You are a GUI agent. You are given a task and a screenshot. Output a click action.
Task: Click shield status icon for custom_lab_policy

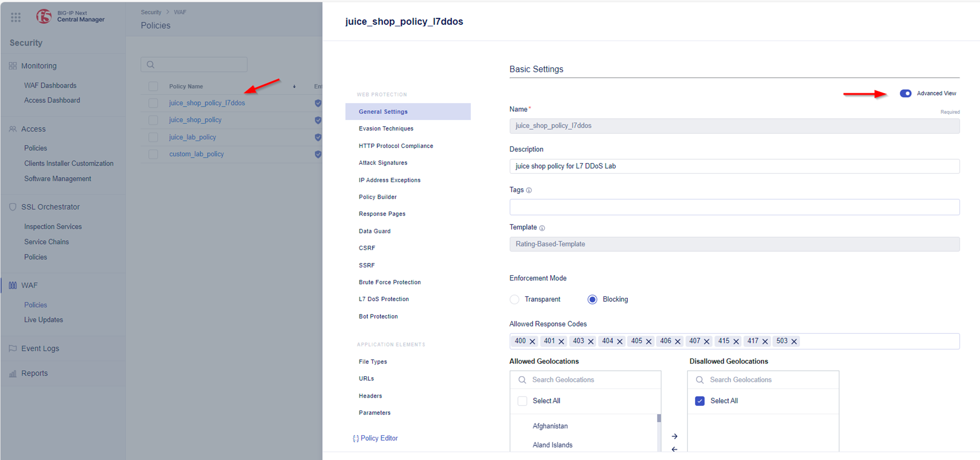(x=318, y=154)
